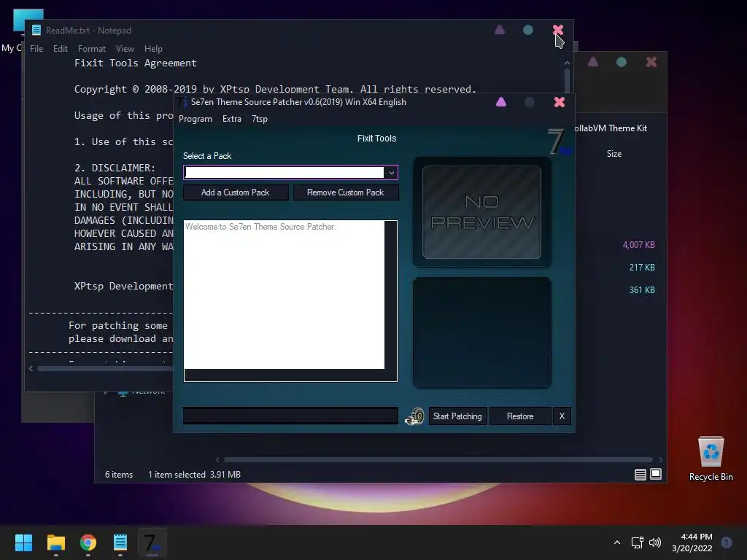747x560 pixels.
Task: Click the '6 items' status text
Action: click(x=119, y=475)
